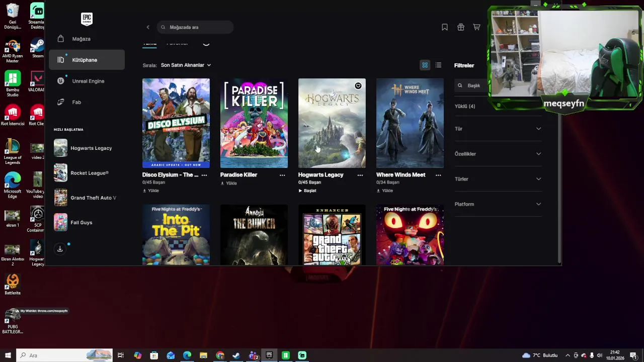Viewport: 644px width, 362px height.
Task: Open Where Winds Meet more options menu
Action: tap(438, 175)
